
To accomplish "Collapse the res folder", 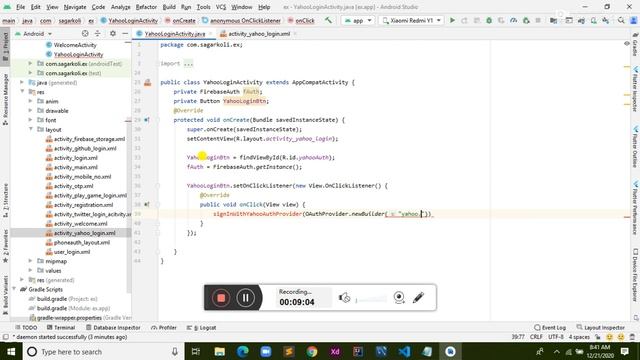I will coord(22,92).
